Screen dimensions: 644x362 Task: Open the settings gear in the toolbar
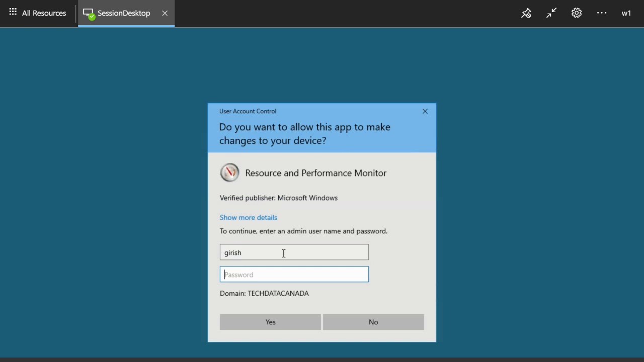click(577, 13)
